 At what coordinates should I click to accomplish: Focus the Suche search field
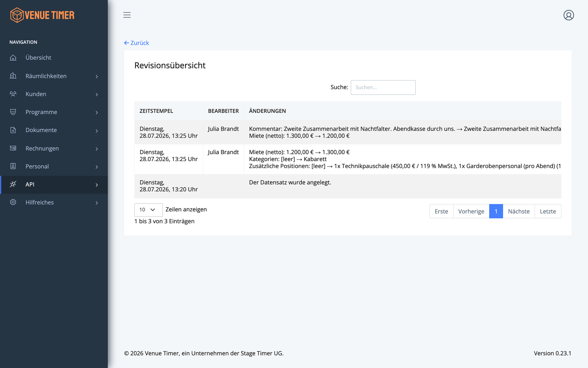pyautogui.click(x=383, y=88)
